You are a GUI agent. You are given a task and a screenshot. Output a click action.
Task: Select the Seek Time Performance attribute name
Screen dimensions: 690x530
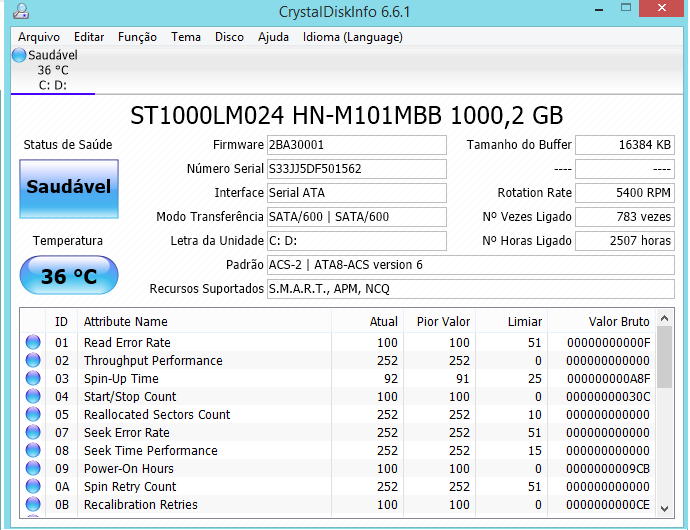pos(150,451)
